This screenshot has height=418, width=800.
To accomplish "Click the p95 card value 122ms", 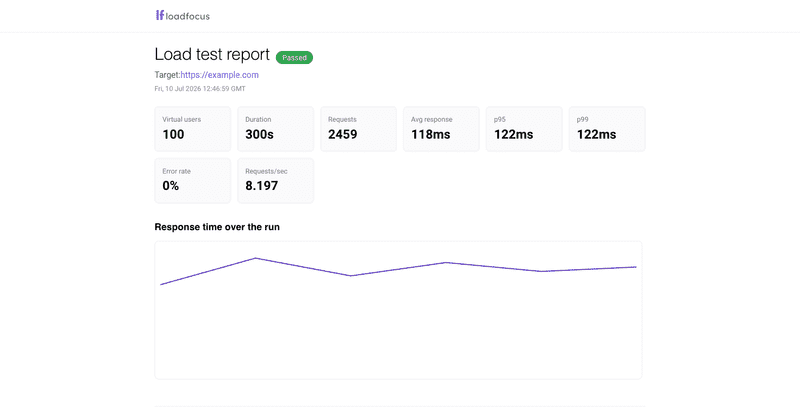I will coord(513,134).
